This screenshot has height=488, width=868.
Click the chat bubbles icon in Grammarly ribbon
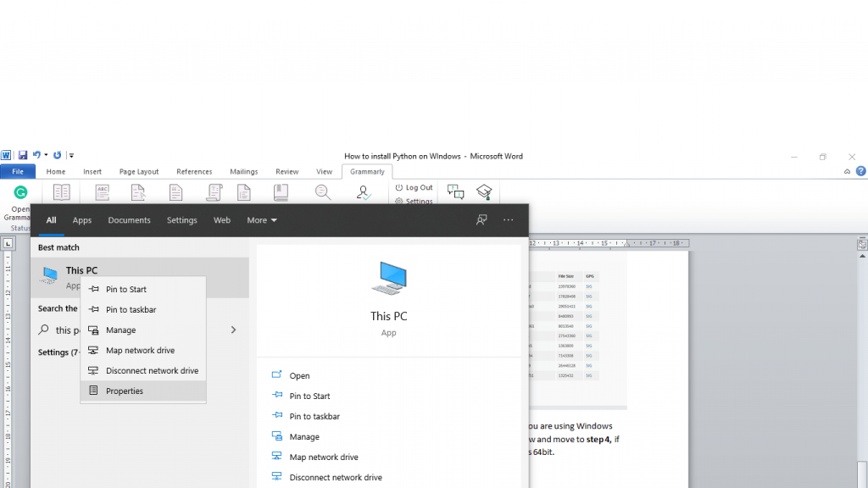pyautogui.click(x=455, y=192)
